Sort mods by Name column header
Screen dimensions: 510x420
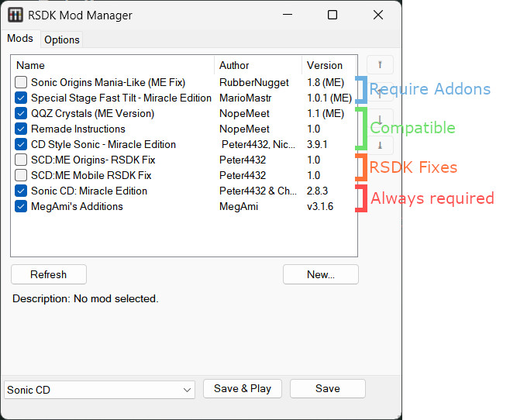coord(112,65)
